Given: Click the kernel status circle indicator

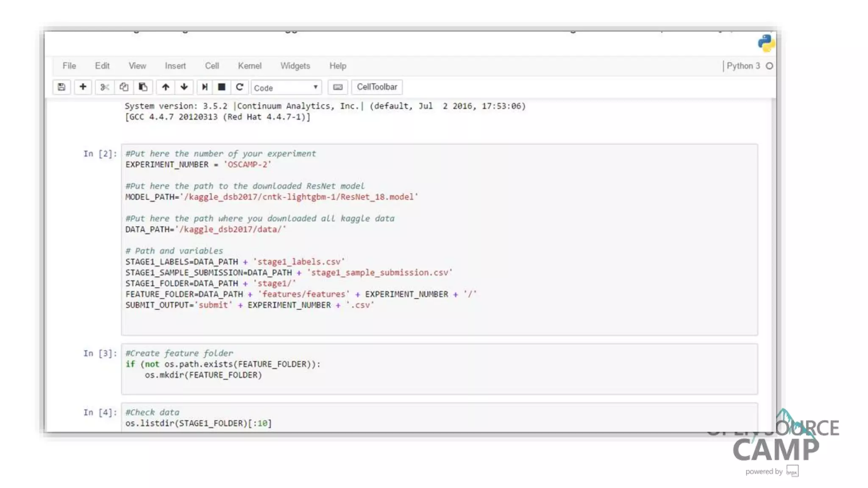Looking at the screenshot, I should coord(769,66).
